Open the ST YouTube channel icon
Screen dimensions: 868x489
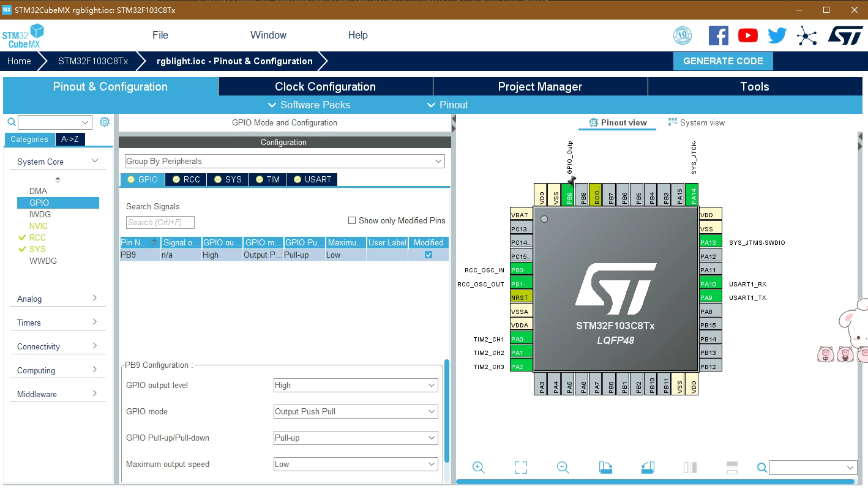748,35
